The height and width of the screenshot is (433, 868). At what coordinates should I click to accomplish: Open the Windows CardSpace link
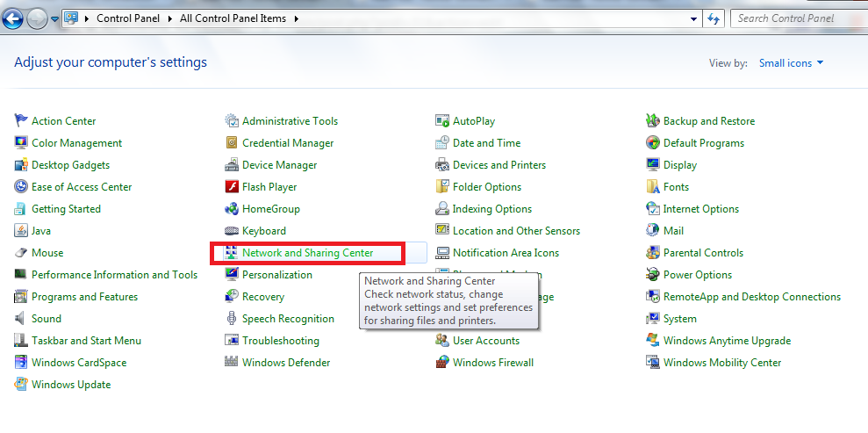click(79, 362)
